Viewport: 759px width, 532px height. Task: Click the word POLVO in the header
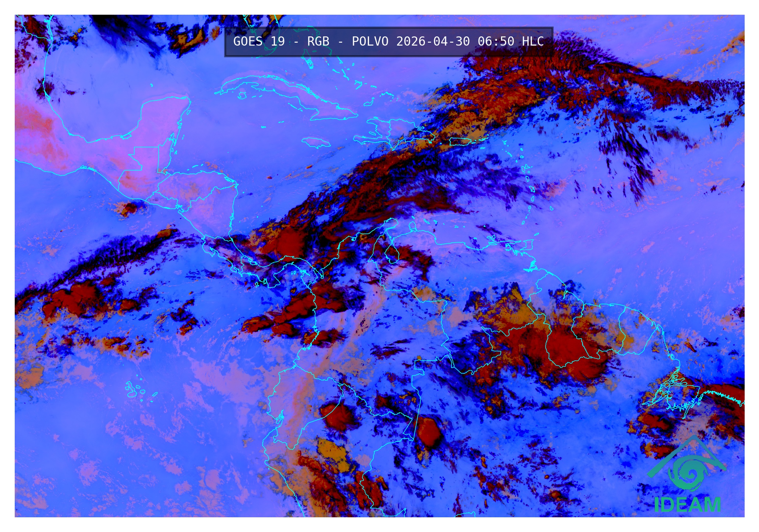370,42
